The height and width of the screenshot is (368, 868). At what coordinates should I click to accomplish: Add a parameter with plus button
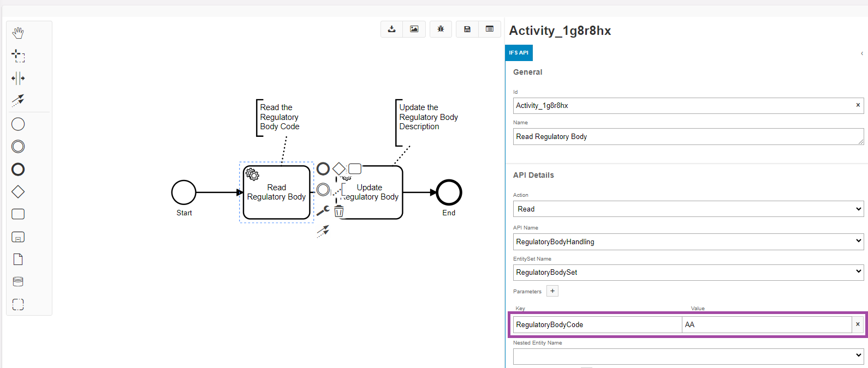[x=552, y=291]
